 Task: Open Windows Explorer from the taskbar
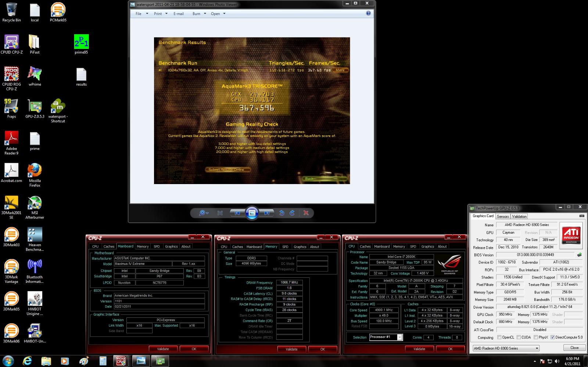[46, 361]
